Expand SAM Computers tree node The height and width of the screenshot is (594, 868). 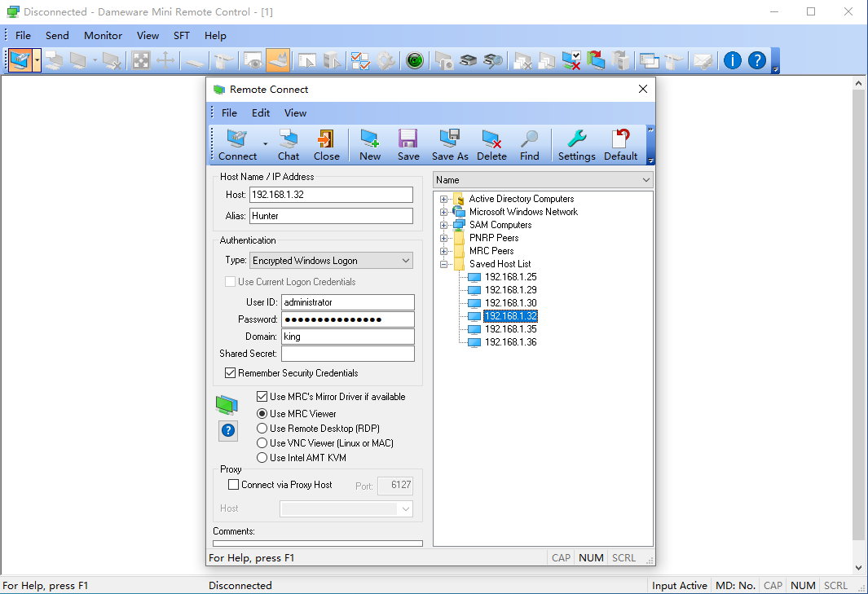pyautogui.click(x=443, y=225)
